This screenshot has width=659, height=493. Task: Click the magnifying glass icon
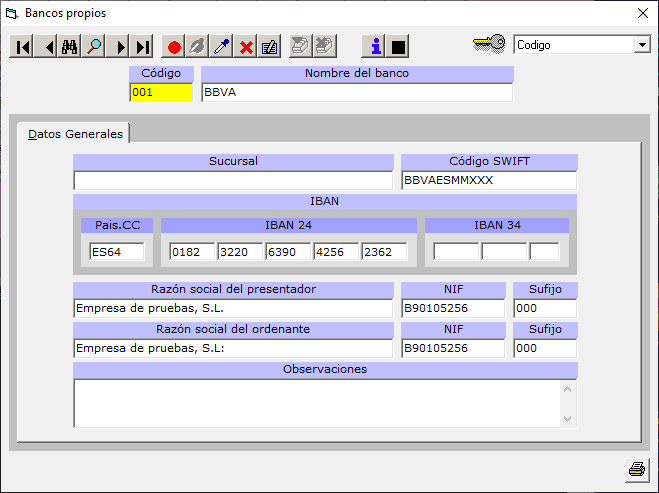[95, 47]
